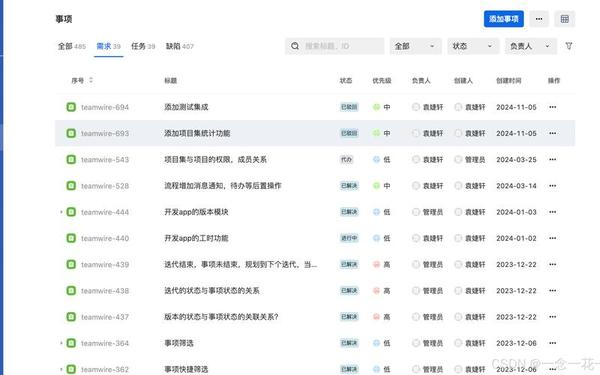Image resolution: width=600 pixels, height=375 pixels.
Task: Switch to the 任务 39 tab
Action: pyautogui.click(x=143, y=46)
